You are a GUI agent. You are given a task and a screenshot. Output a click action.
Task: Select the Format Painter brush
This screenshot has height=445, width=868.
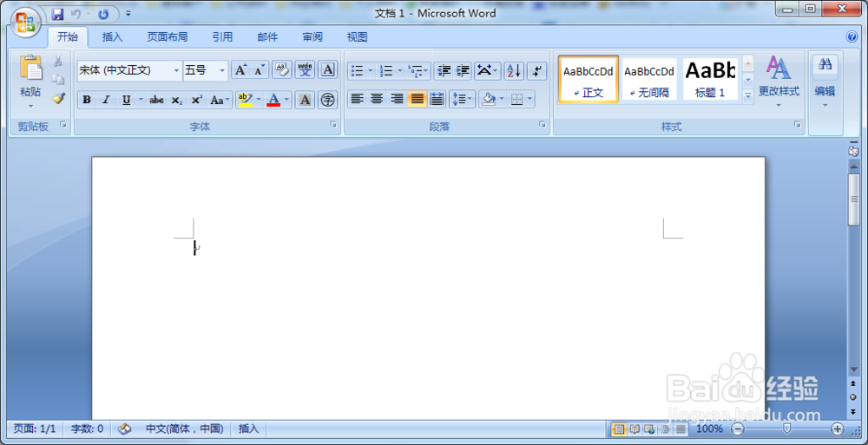[x=58, y=98]
